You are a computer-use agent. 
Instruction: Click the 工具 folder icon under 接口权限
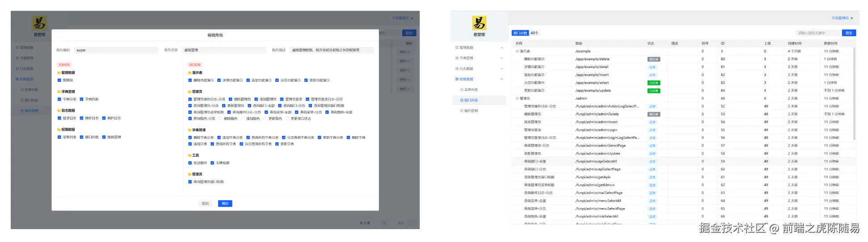click(190, 155)
